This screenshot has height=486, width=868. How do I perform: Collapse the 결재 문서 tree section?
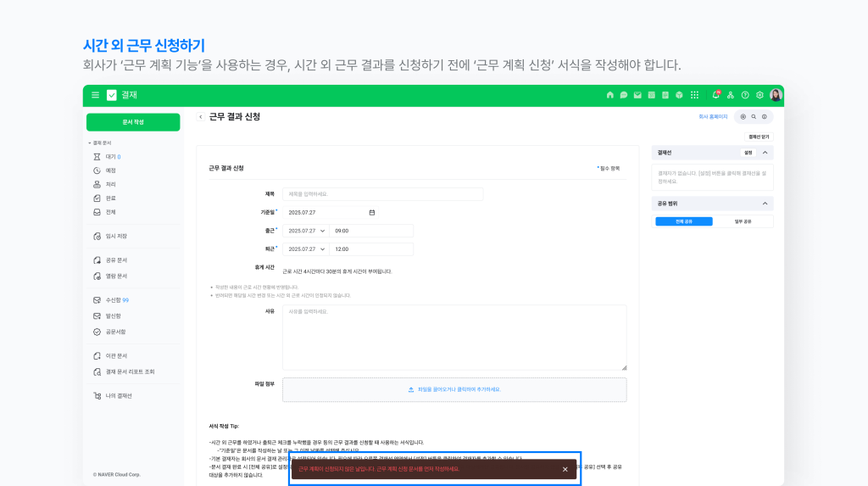tap(90, 143)
